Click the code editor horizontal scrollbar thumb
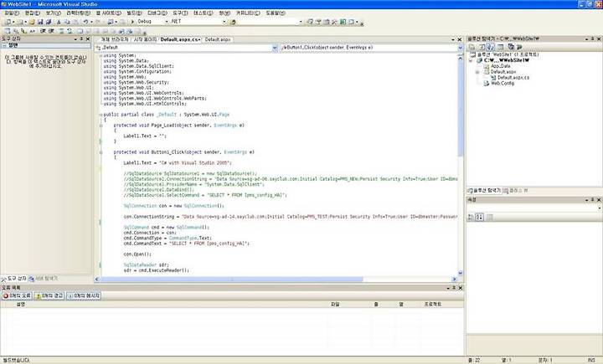Viewport: 603px width, 364px height. point(231,279)
